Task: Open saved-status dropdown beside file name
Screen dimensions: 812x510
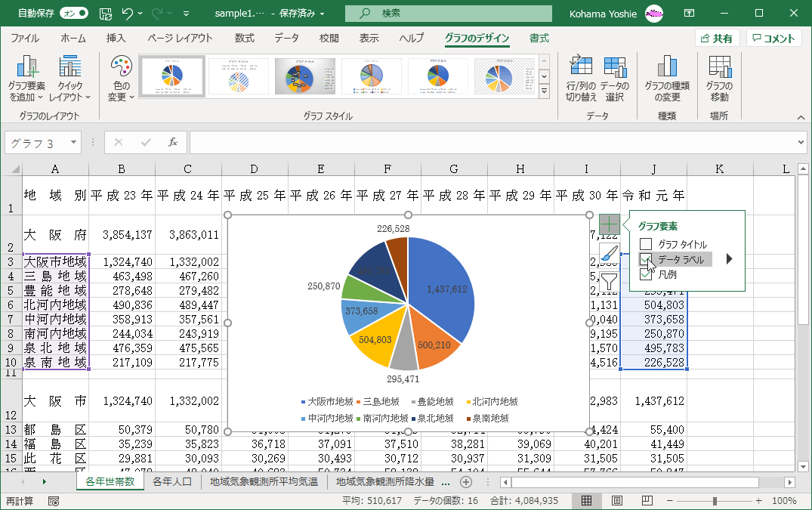Action: point(322,14)
